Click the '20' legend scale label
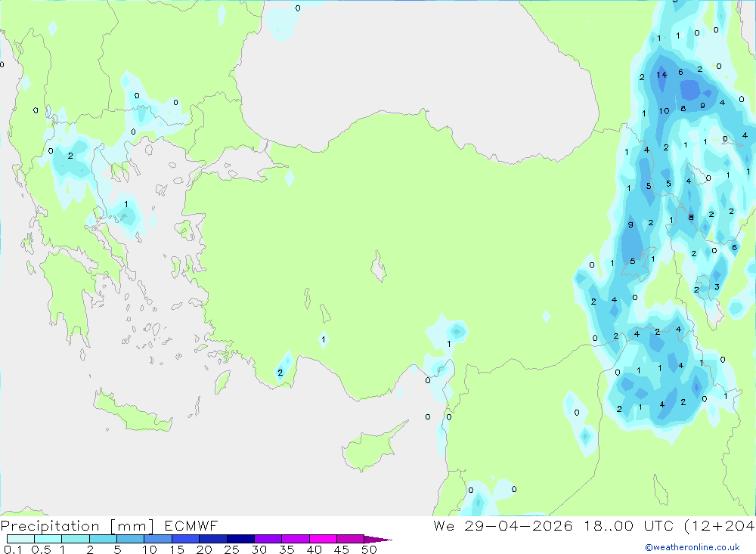 [x=204, y=549]
